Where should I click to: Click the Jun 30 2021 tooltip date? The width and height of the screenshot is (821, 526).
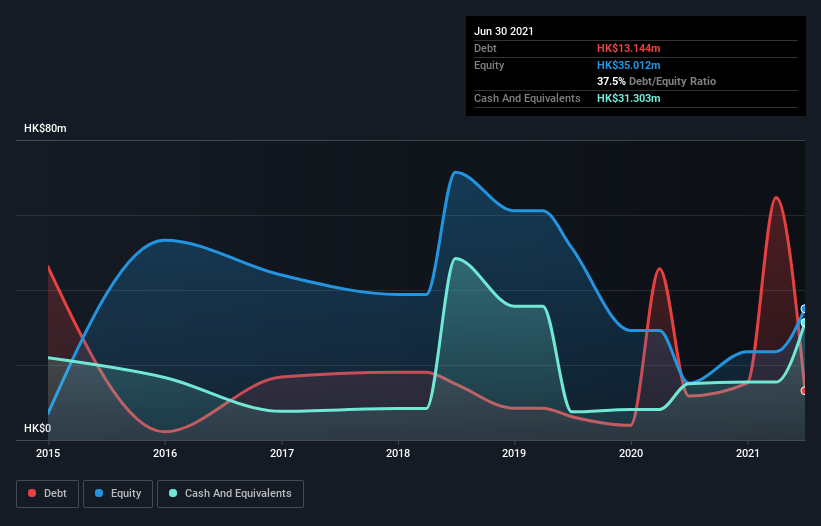coord(504,31)
